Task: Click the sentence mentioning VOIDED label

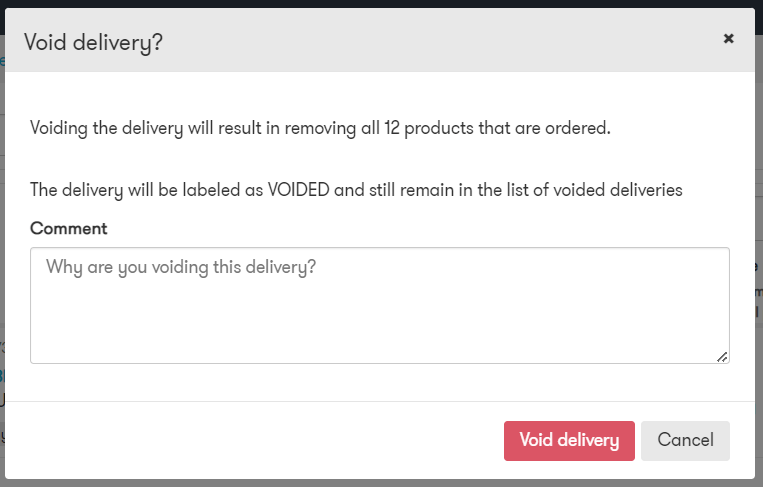Action: click(x=356, y=190)
